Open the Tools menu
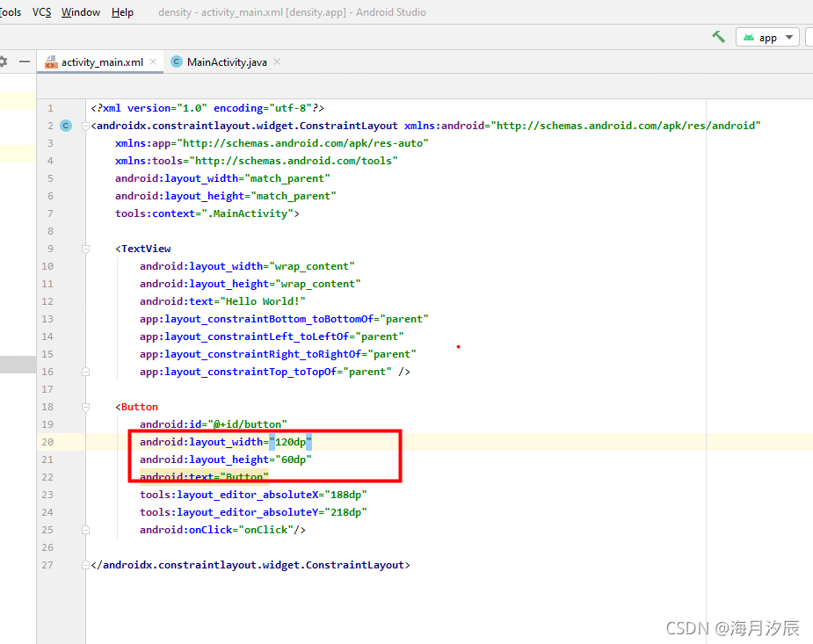 (x=11, y=12)
